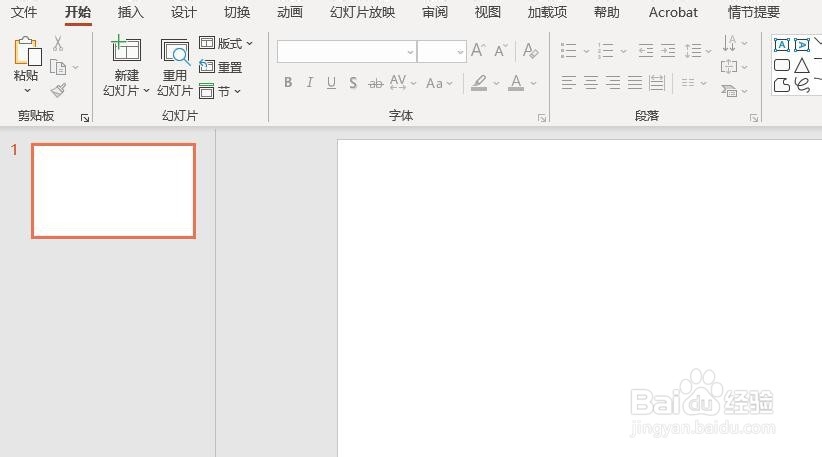Decrease list indent level
The height and width of the screenshot is (457, 822).
645,51
